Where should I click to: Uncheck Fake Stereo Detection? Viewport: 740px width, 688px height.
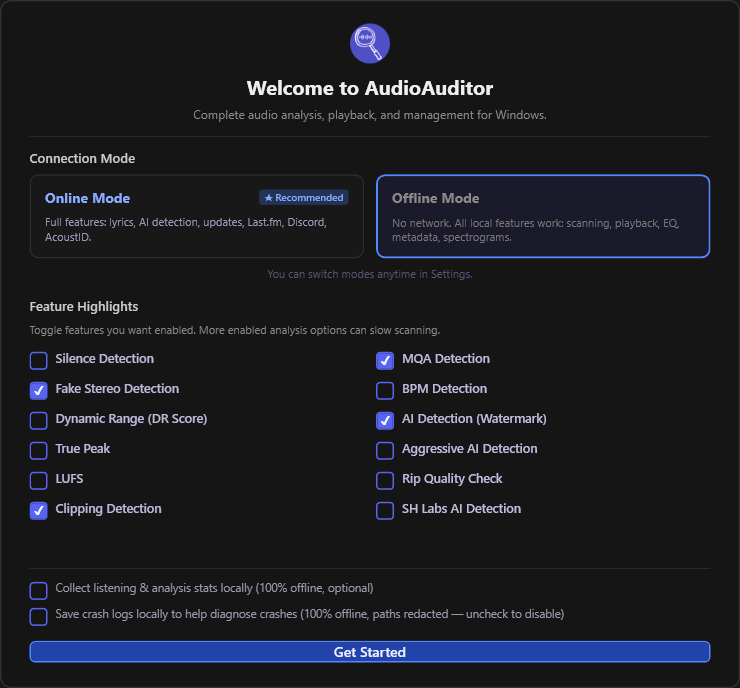click(39, 391)
